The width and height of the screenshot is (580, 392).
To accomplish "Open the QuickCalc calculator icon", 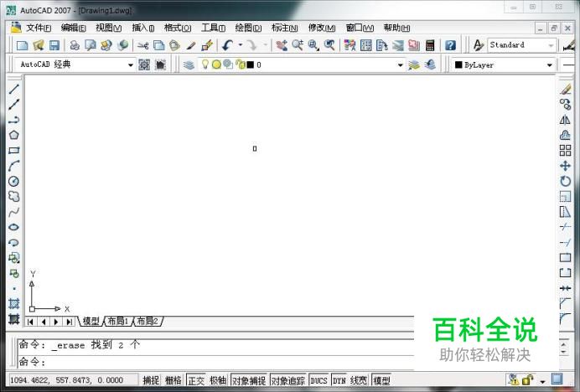I will point(430,45).
